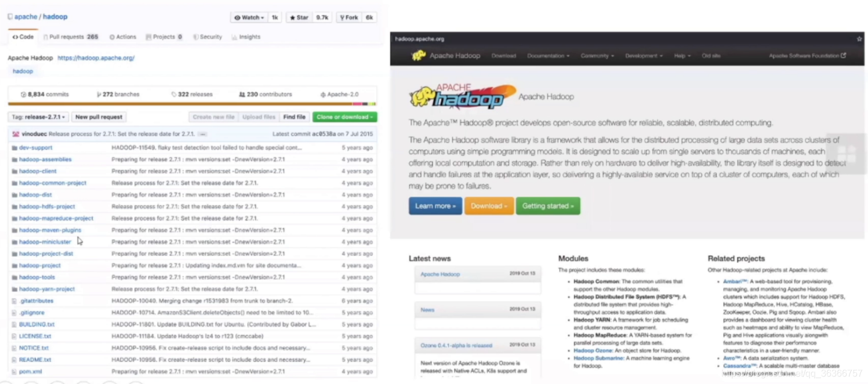868x384 pixels.
Task: Switch to the Actions tab
Action: tap(122, 37)
